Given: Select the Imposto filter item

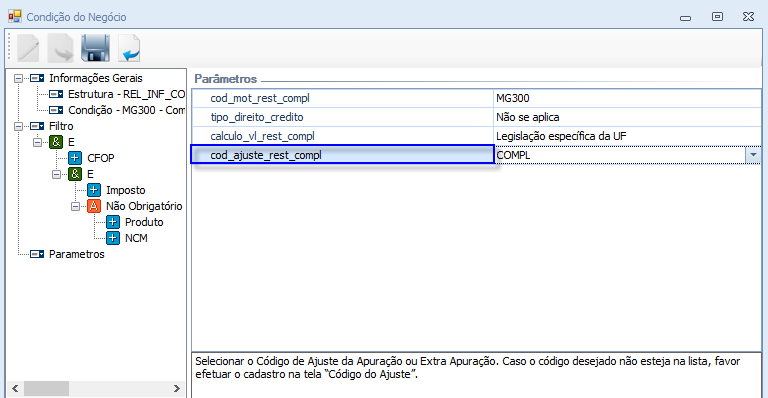Looking at the screenshot, I should pyautogui.click(x=125, y=190).
